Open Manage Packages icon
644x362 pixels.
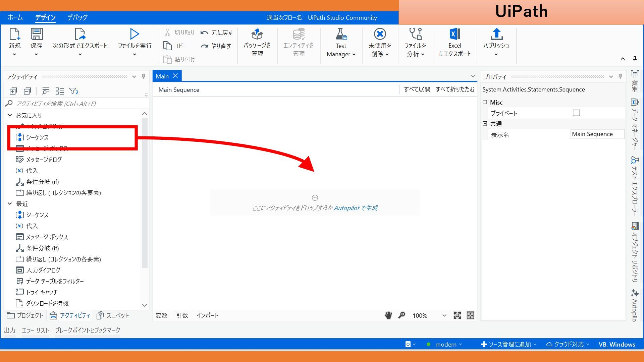[257, 34]
